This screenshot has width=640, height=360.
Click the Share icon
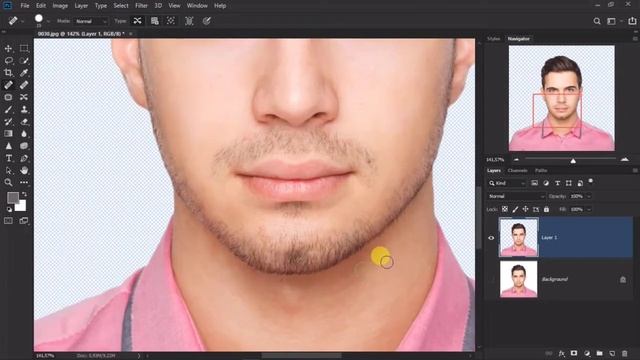pos(632,21)
